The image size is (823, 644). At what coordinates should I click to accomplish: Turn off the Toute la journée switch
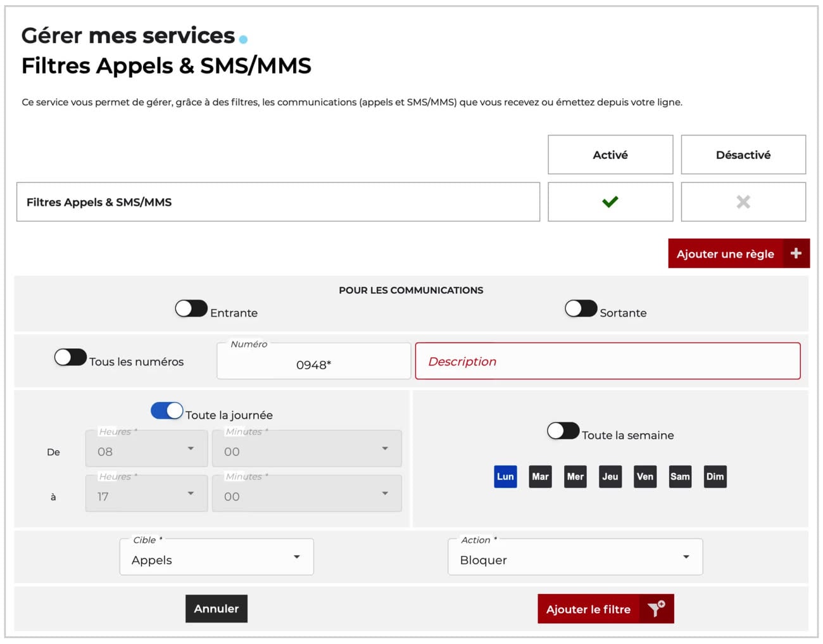167,411
